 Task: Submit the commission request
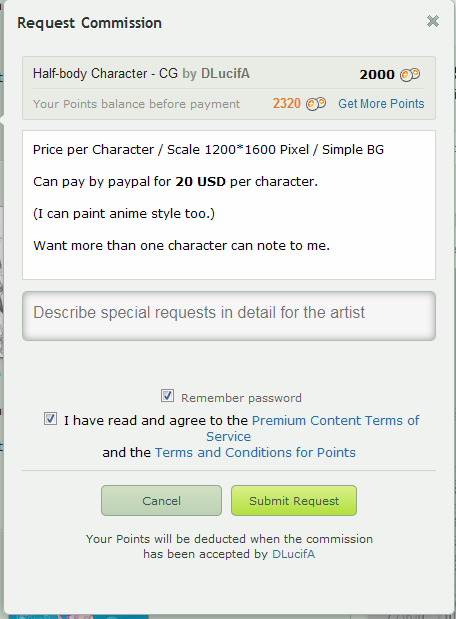[294, 501]
